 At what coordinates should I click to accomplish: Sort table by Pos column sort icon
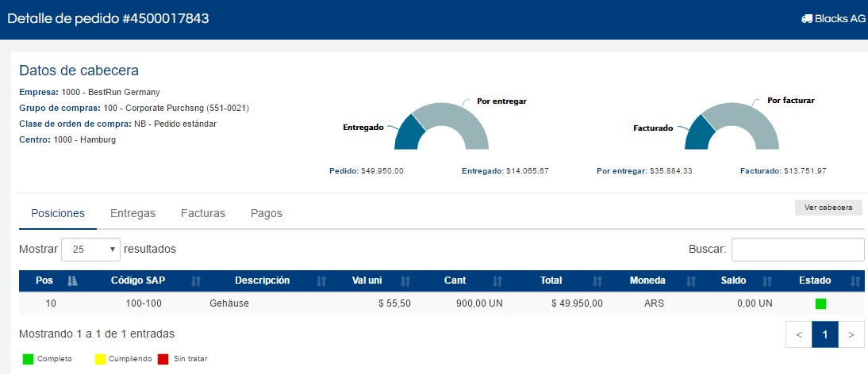coord(72,280)
